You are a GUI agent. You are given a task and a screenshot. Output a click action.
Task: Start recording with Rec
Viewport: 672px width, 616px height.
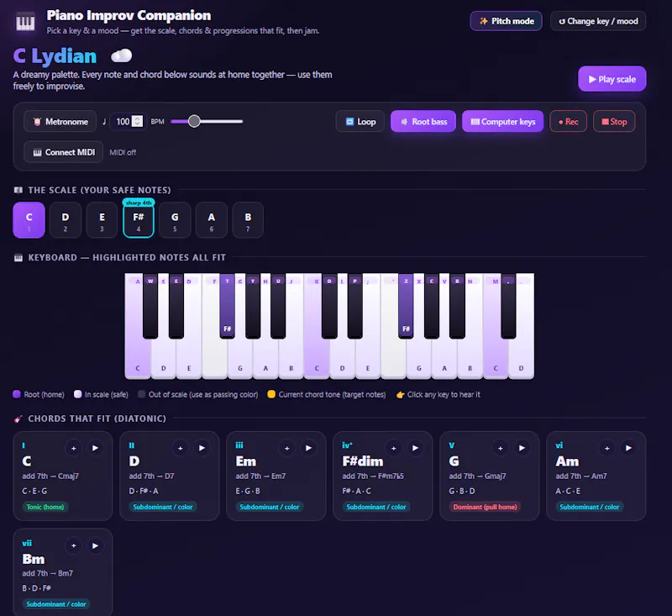coord(569,122)
